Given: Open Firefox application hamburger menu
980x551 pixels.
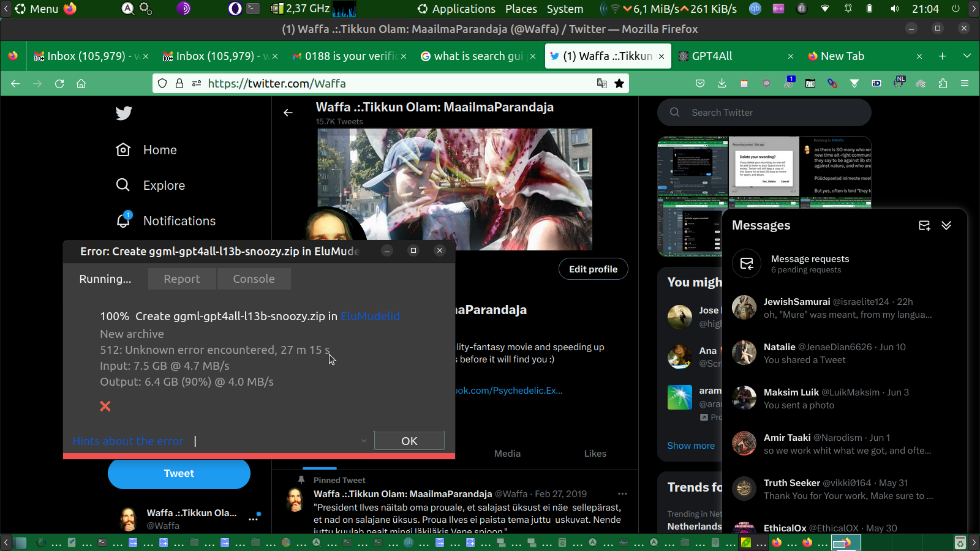Looking at the screenshot, I should coord(965,83).
